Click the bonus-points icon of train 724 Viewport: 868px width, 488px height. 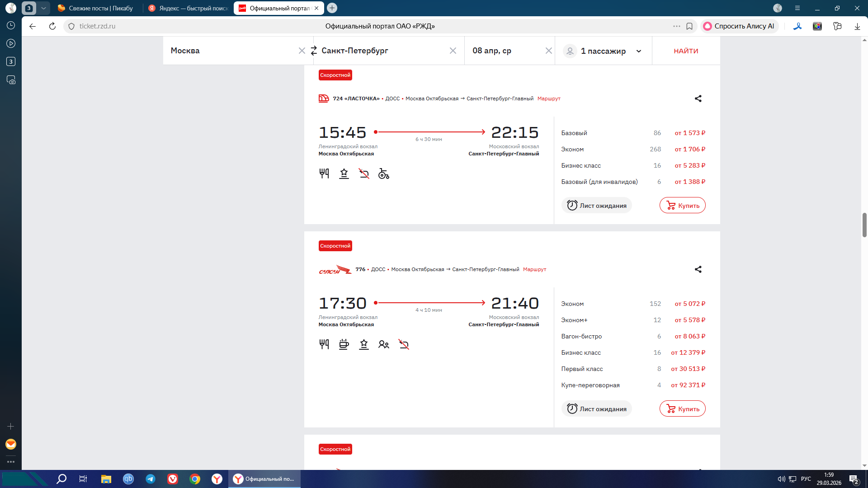tap(344, 174)
